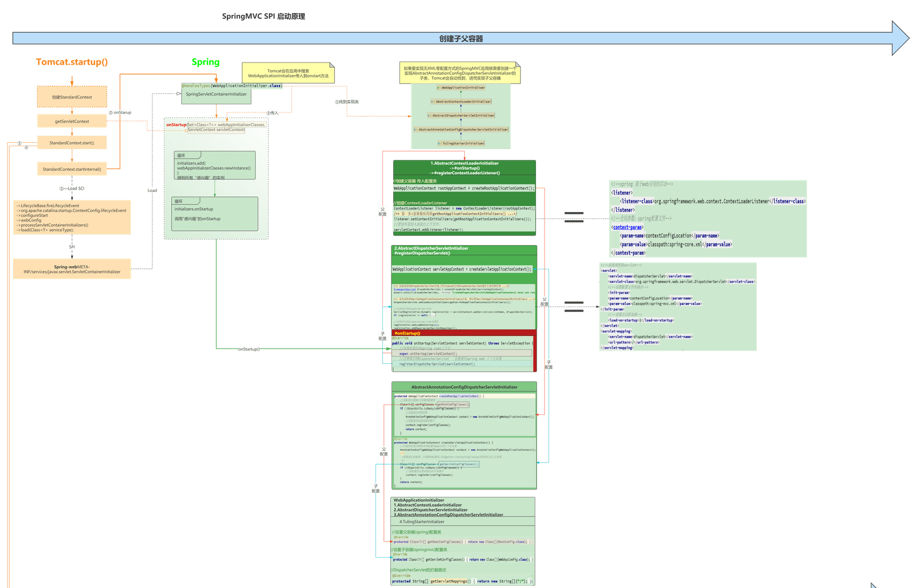
Task: Click the "<url-pattern>" XML line
Action: click(x=634, y=342)
